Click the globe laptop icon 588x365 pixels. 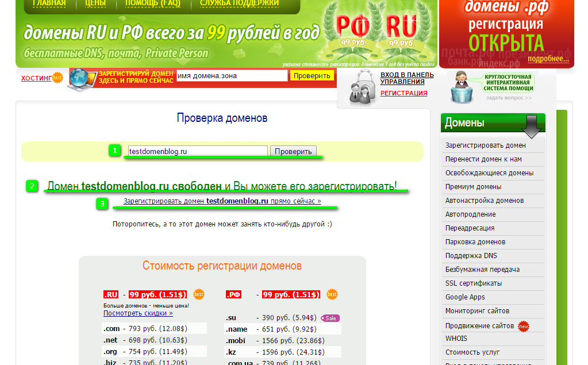point(82,79)
